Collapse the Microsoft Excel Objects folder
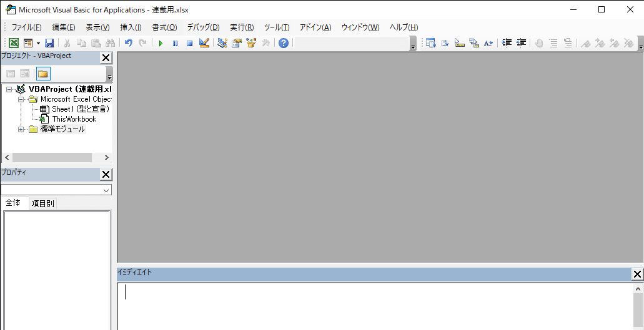The height and width of the screenshot is (330, 644). pyautogui.click(x=21, y=99)
